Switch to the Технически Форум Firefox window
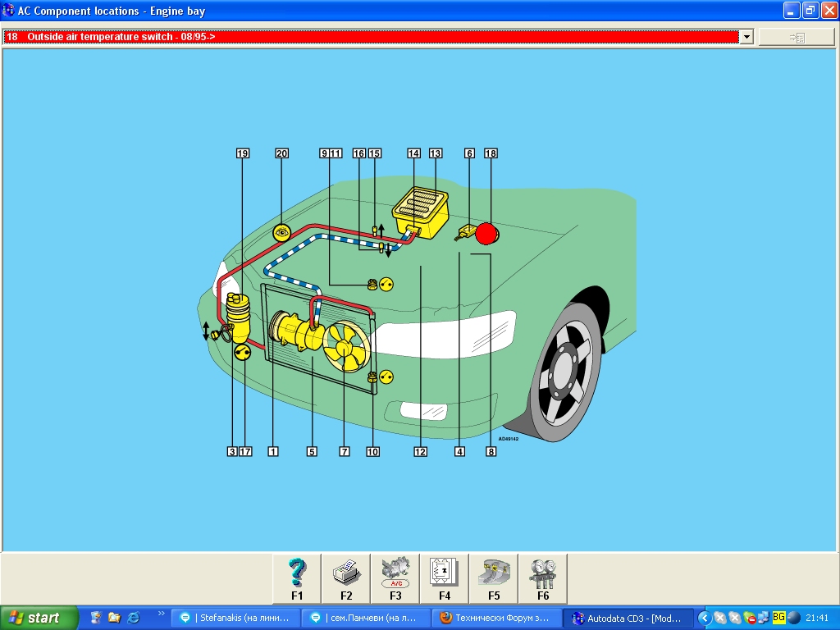Viewport: 840px width, 630px height. (x=497, y=618)
